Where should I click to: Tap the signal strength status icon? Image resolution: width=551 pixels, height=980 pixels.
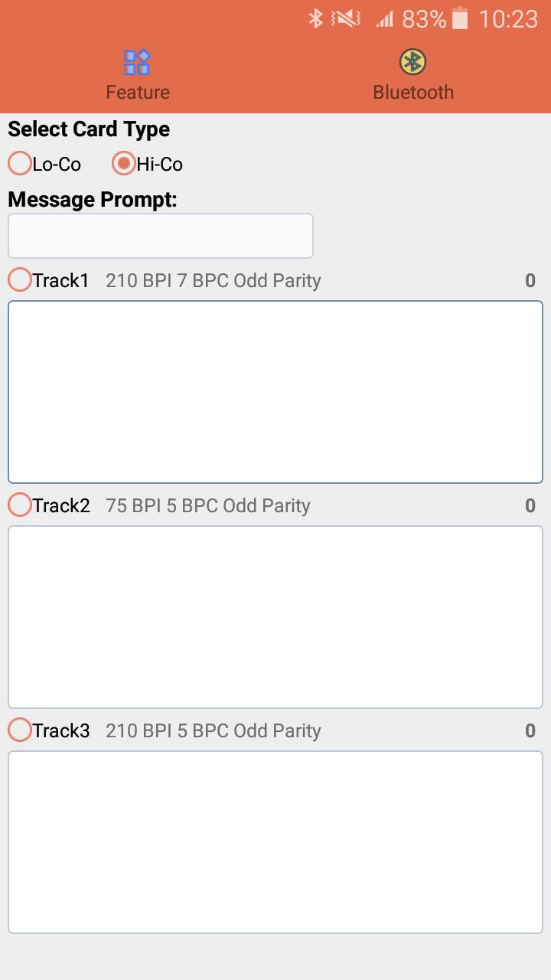tap(384, 19)
